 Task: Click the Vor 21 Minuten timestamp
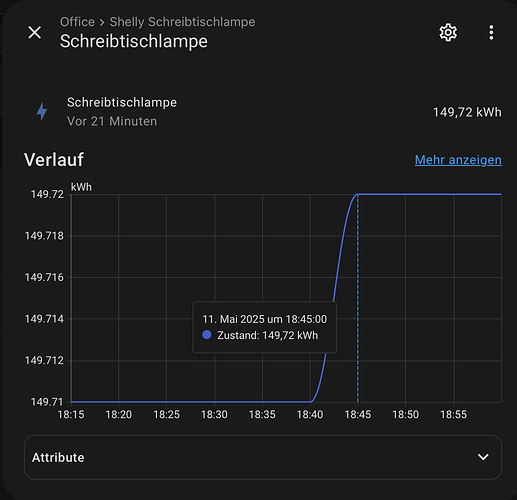pyautogui.click(x=112, y=121)
